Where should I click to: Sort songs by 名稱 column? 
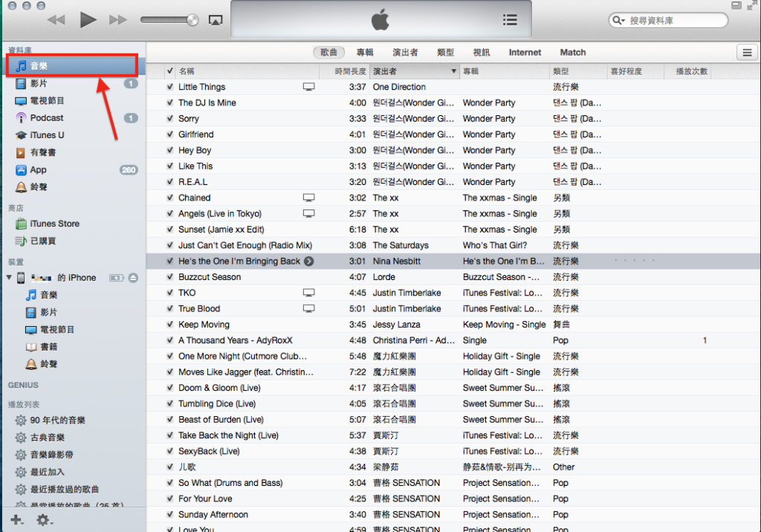tap(247, 71)
